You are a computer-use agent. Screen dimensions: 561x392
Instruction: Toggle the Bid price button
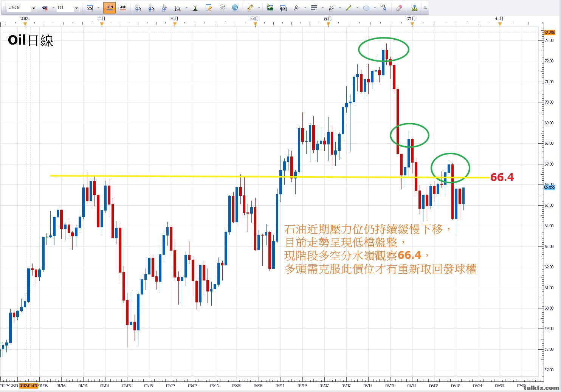pos(110,7)
